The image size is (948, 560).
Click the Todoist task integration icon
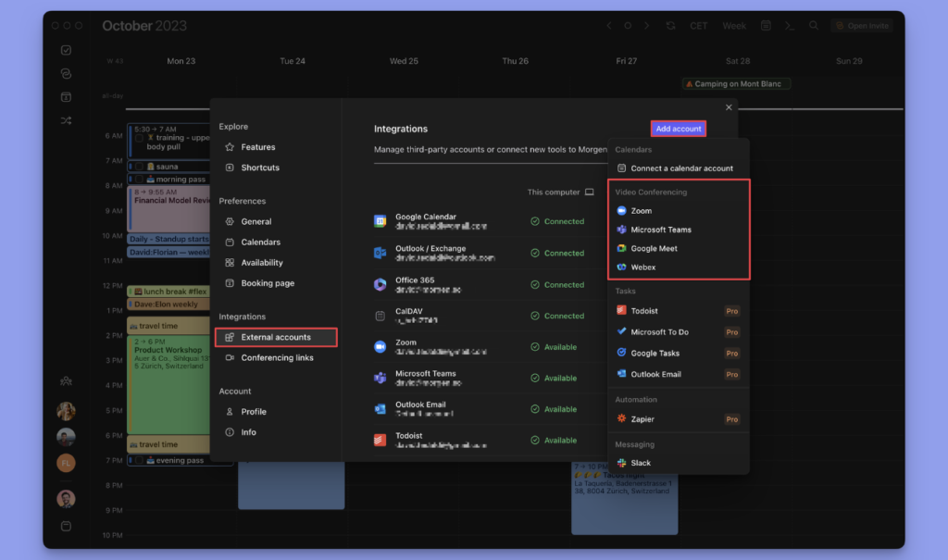click(x=622, y=311)
